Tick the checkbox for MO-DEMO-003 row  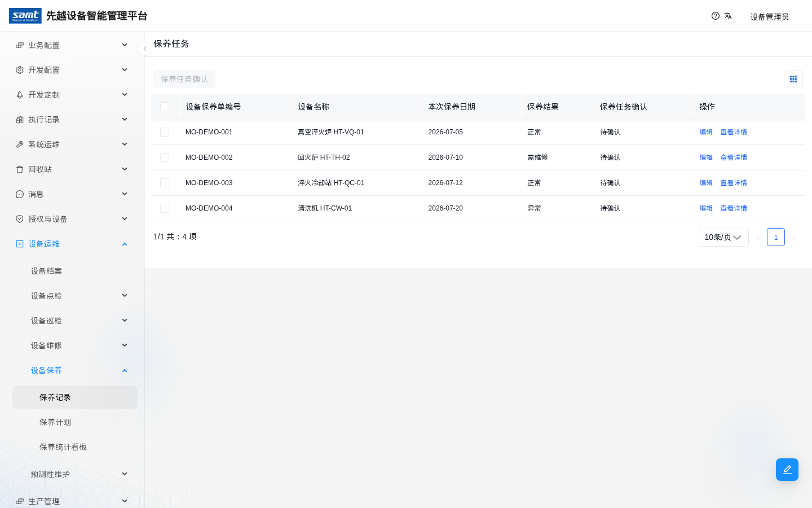[165, 183]
